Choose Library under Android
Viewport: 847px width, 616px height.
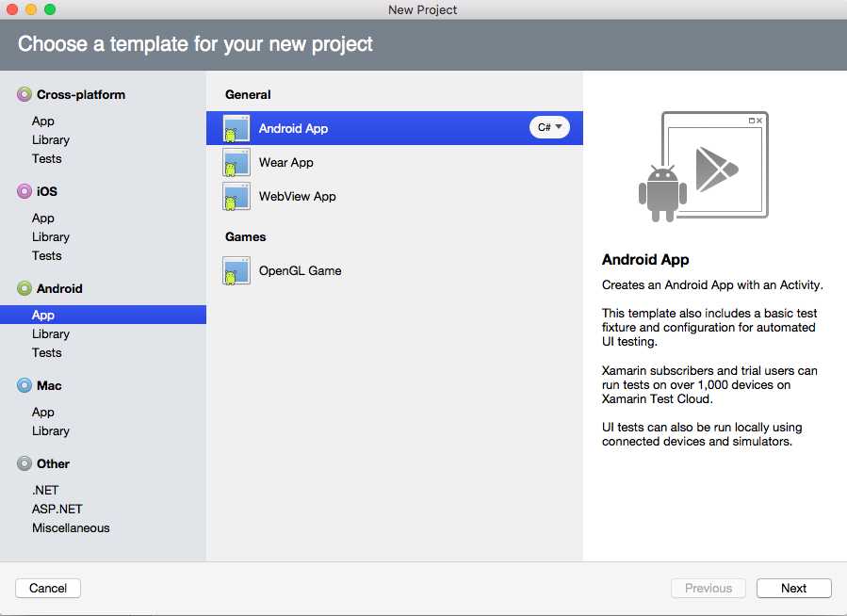(x=51, y=333)
